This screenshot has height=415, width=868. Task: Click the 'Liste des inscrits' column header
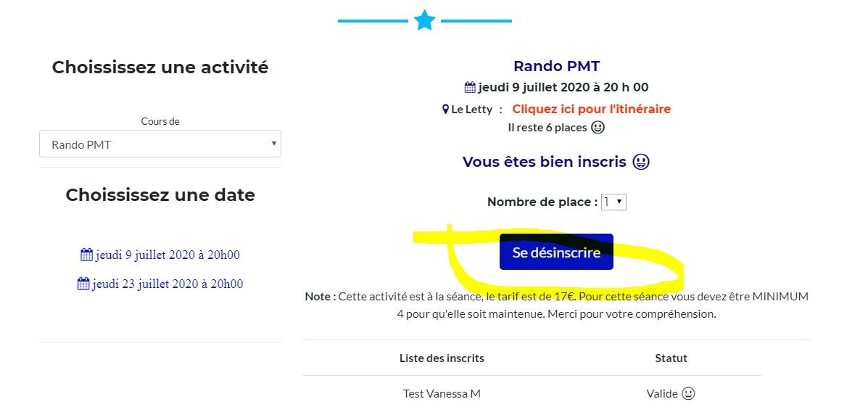pyautogui.click(x=442, y=358)
